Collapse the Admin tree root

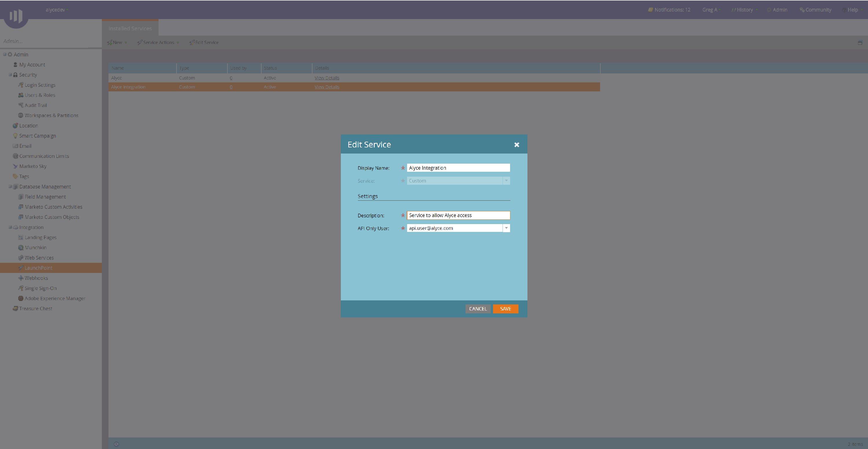click(x=5, y=54)
